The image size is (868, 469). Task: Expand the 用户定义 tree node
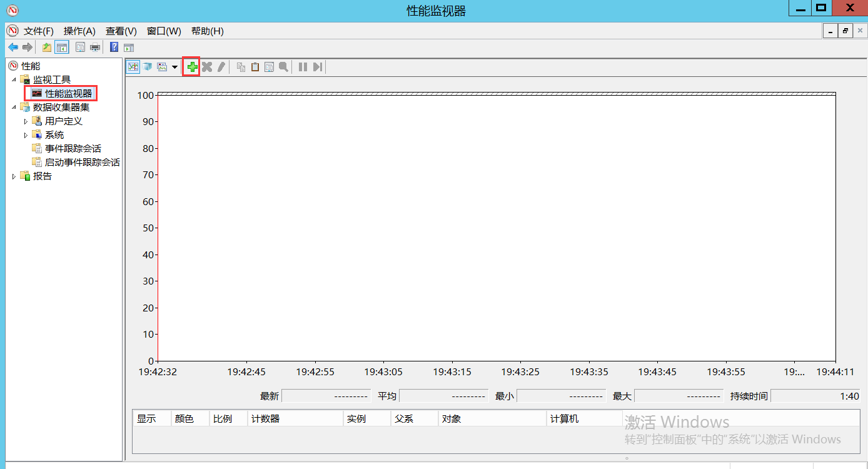(x=26, y=121)
